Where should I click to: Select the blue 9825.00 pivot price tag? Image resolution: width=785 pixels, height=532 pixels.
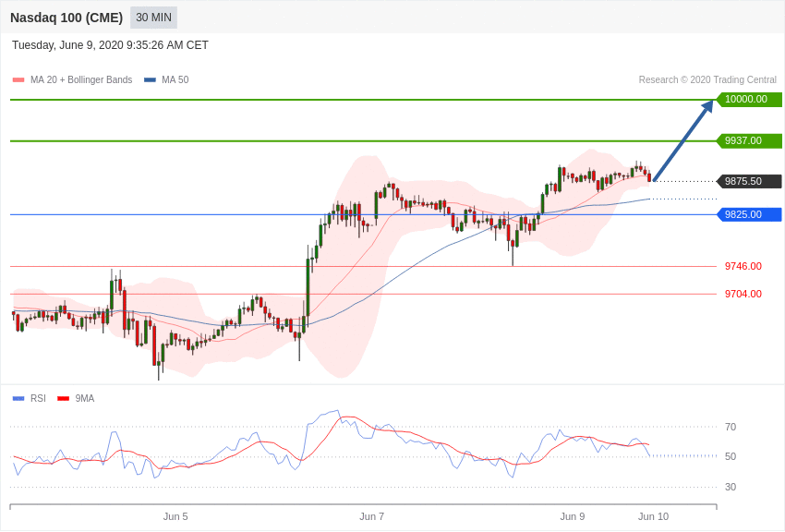point(748,214)
